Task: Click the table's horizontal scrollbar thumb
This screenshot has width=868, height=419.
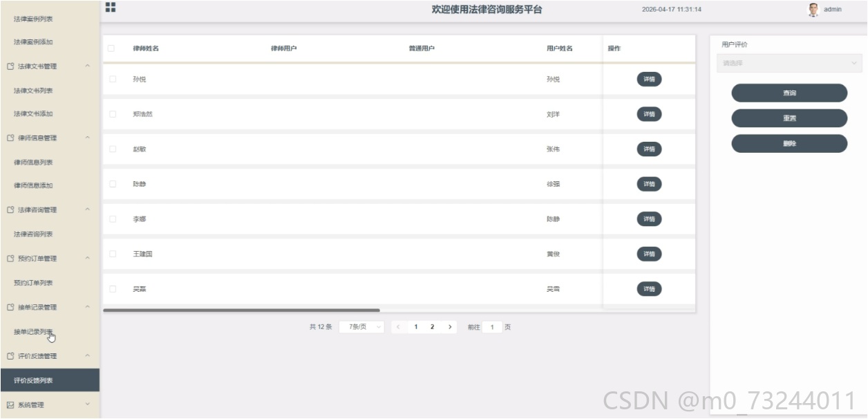Action: [x=241, y=310]
